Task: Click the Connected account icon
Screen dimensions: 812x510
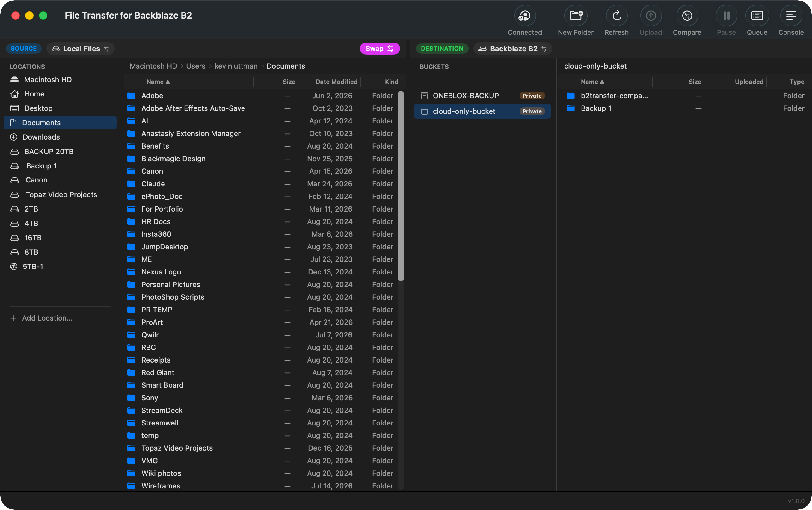Action: [x=525, y=16]
